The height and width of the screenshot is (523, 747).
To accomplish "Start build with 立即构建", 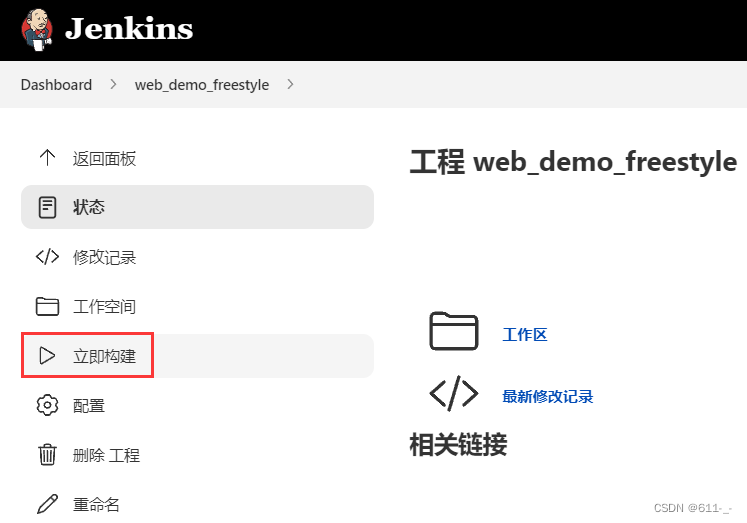I will point(197,356).
